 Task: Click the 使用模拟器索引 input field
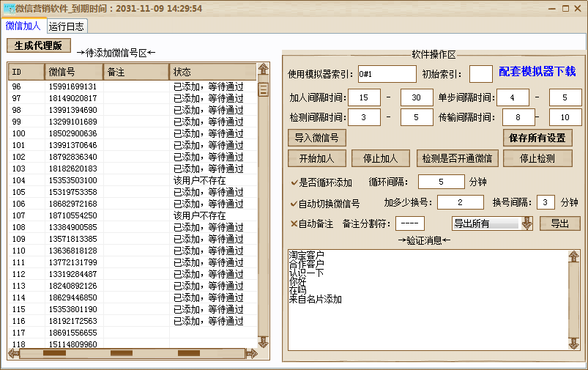coord(387,74)
